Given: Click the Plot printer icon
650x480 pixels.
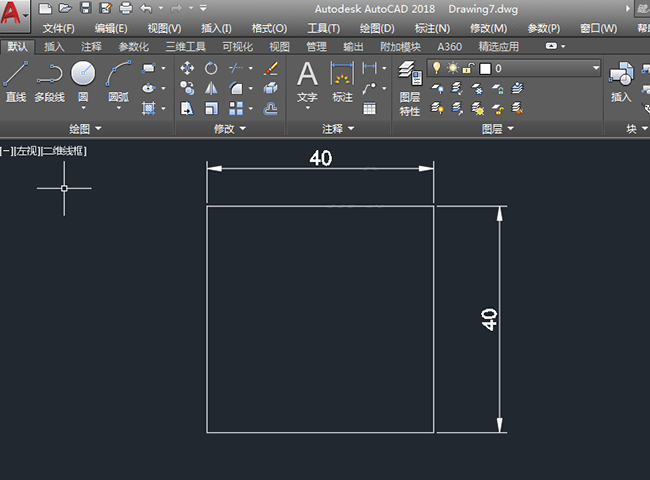Looking at the screenshot, I should [x=126, y=8].
